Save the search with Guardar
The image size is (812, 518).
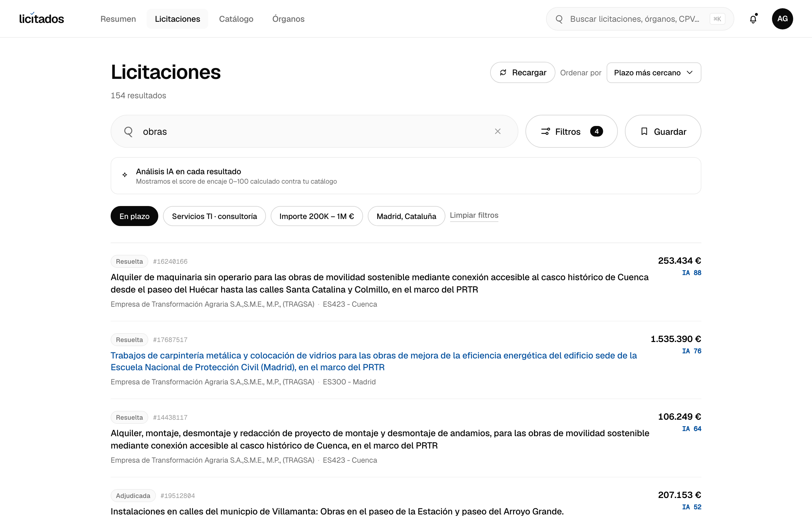[x=663, y=131]
